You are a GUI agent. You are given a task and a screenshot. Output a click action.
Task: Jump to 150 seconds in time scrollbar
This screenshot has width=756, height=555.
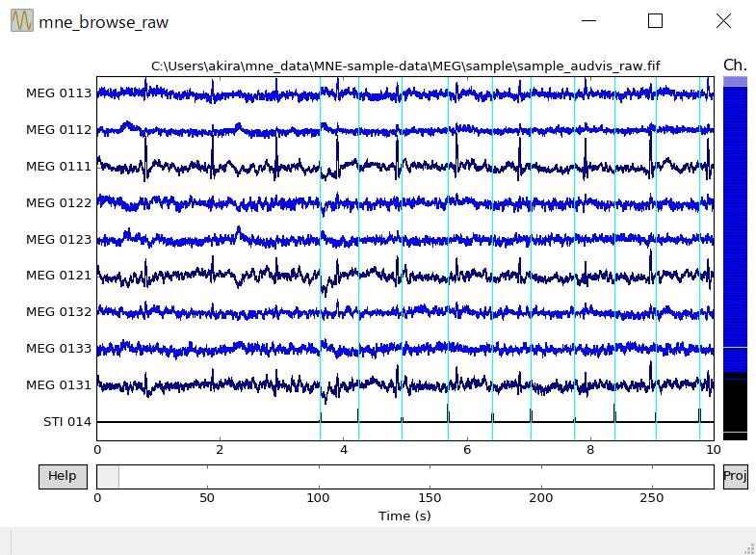(x=430, y=476)
